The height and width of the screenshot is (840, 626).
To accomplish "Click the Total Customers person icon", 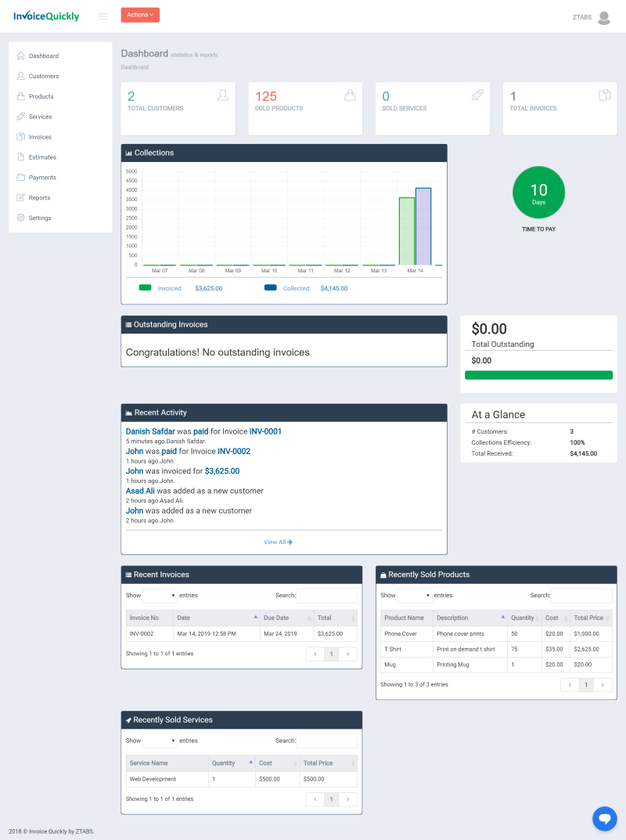I will (223, 96).
